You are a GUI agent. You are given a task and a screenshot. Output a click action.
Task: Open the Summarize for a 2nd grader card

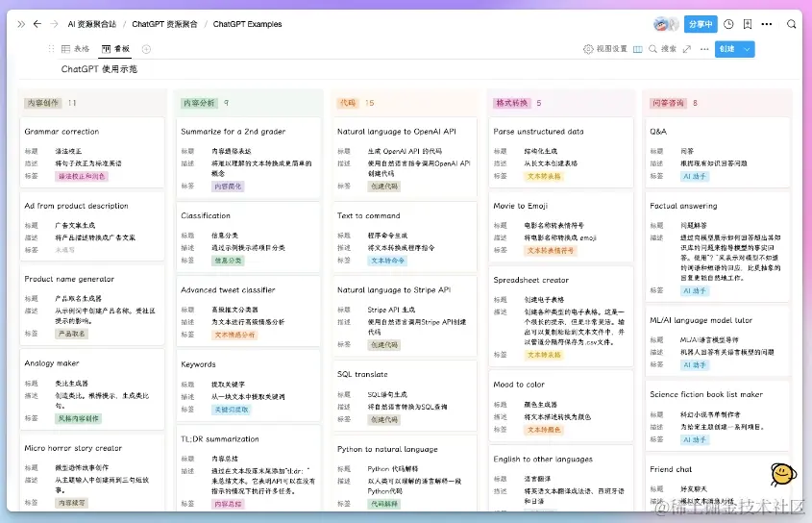pos(249,158)
